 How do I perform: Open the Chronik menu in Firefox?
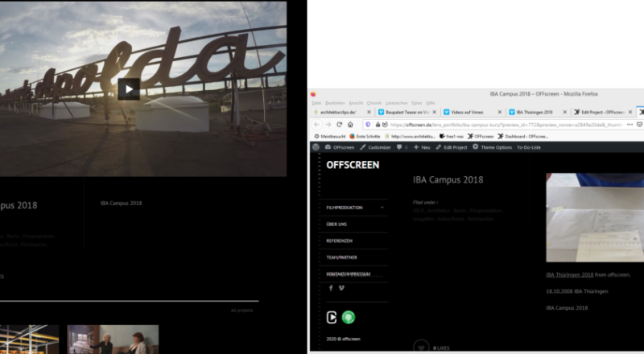coord(374,103)
